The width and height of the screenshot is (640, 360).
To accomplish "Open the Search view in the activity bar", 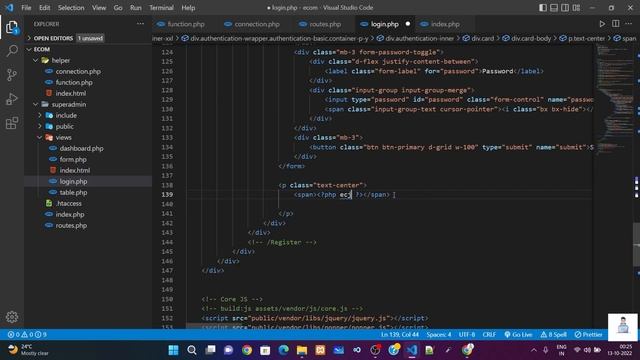I will [x=12, y=51].
